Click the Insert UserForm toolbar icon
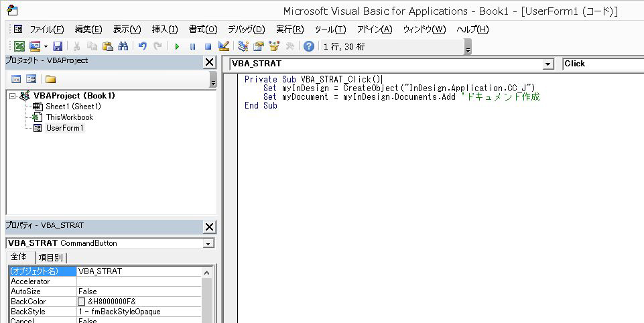 35,46
